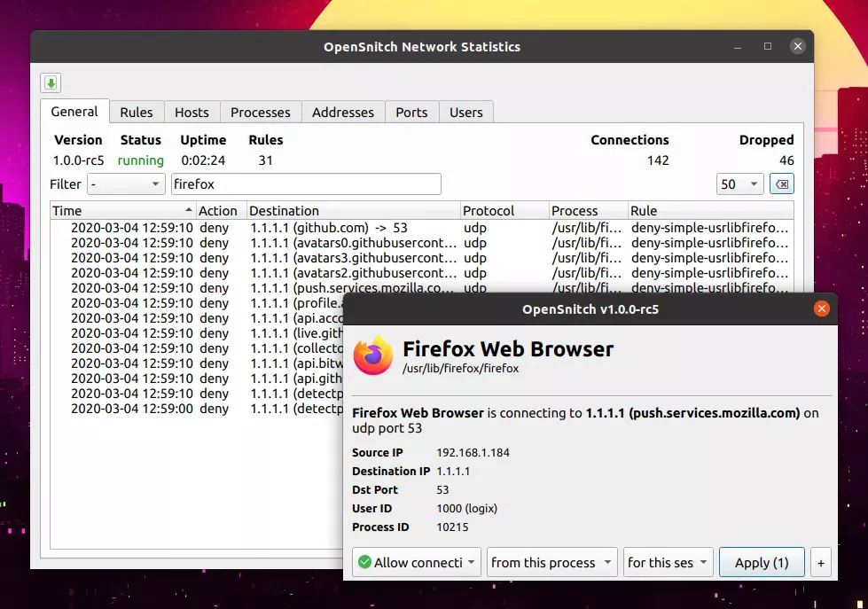Select the row with destination starting (live.gith
Image resolution: width=868 pixels, height=609 pixels.
click(197, 332)
